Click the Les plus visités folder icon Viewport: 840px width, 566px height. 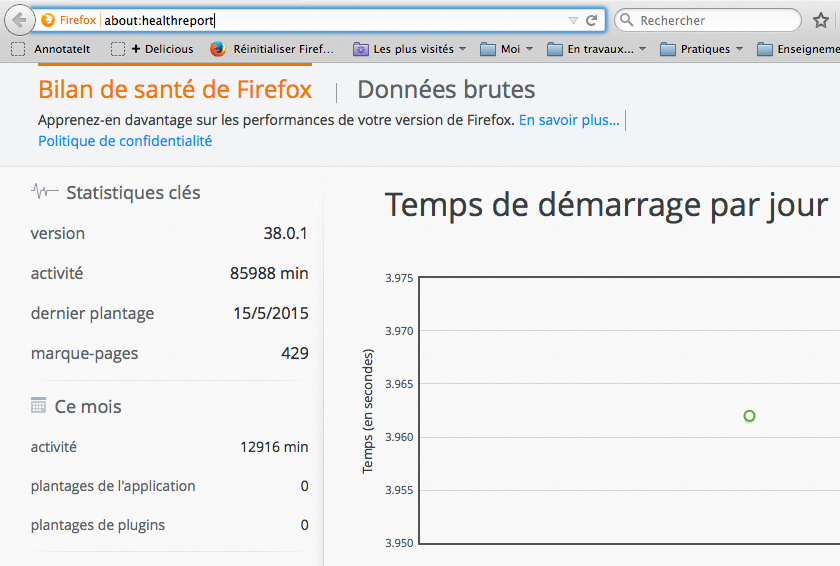[x=361, y=50]
